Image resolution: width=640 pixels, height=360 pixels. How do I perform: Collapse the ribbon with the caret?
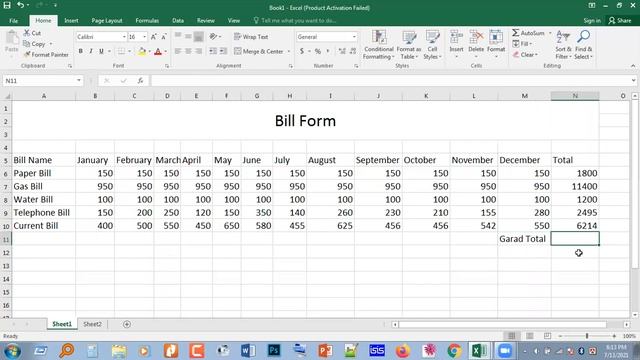633,66
